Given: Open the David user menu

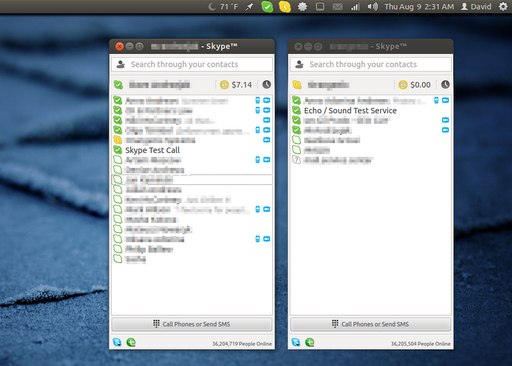Looking at the screenshot, I should coord(476,7).
